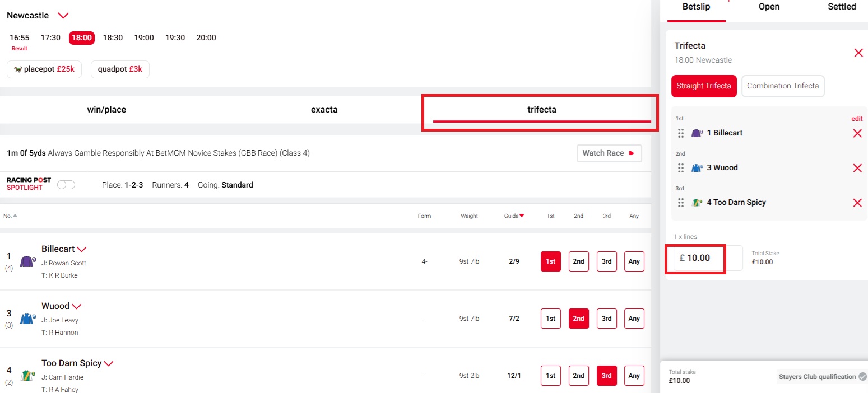Click the drag handle beside 3 Wuood
The image size is (868, 393).
(681, 168)
